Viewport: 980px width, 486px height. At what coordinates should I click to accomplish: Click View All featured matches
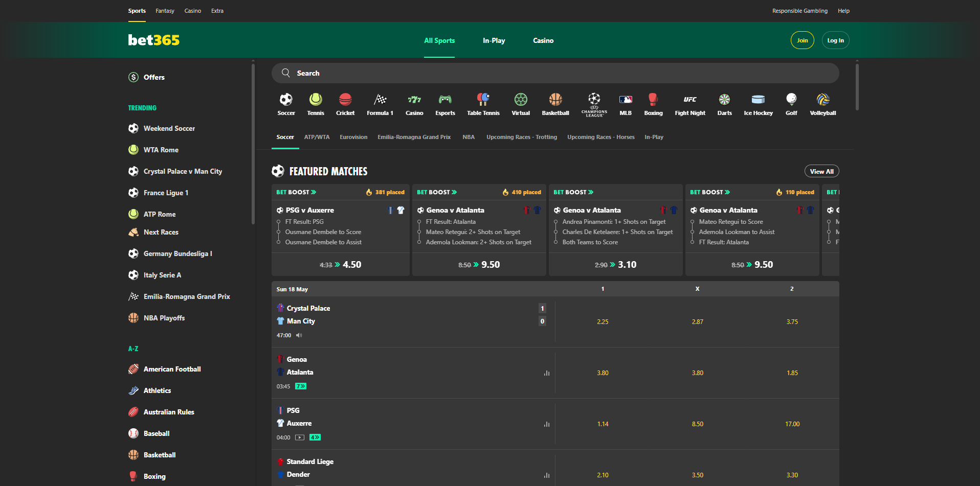pyautogui.click(x=822, y=171)
